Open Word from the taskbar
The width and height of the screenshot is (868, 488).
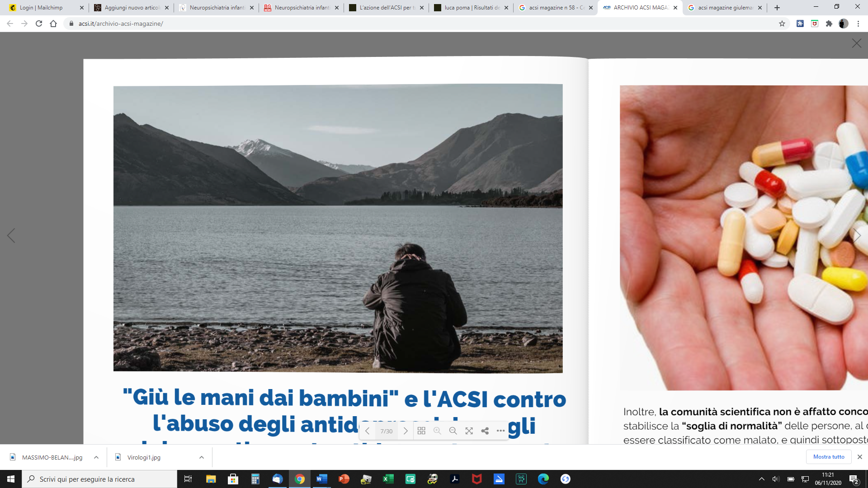pyautogui.click(x=321, y=479)
